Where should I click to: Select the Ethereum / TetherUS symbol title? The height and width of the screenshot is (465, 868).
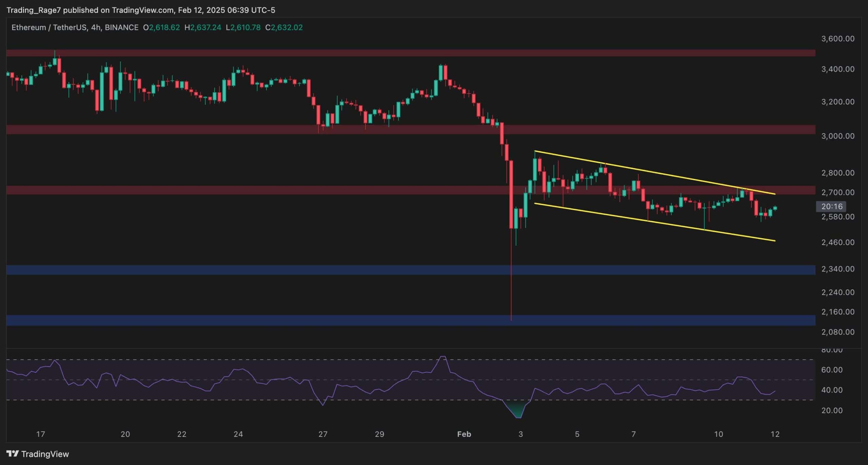[49, 27]
